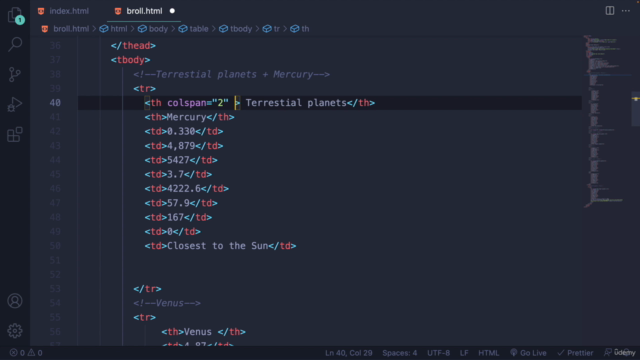
Task: Split the editor with the split icon
Action: (x=609, y=11)
